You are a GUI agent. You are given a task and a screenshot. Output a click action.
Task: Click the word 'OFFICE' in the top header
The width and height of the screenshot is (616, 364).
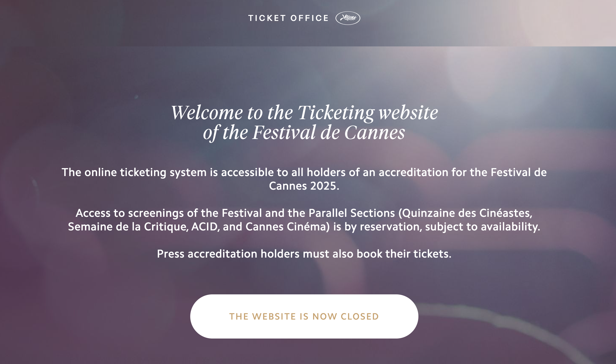[309, 18]
